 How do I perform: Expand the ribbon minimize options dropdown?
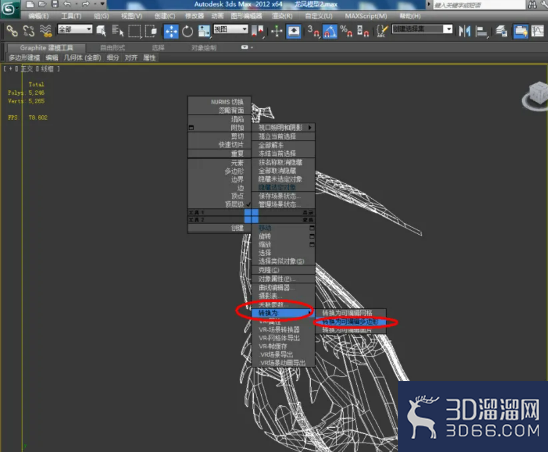coord(247,47)
